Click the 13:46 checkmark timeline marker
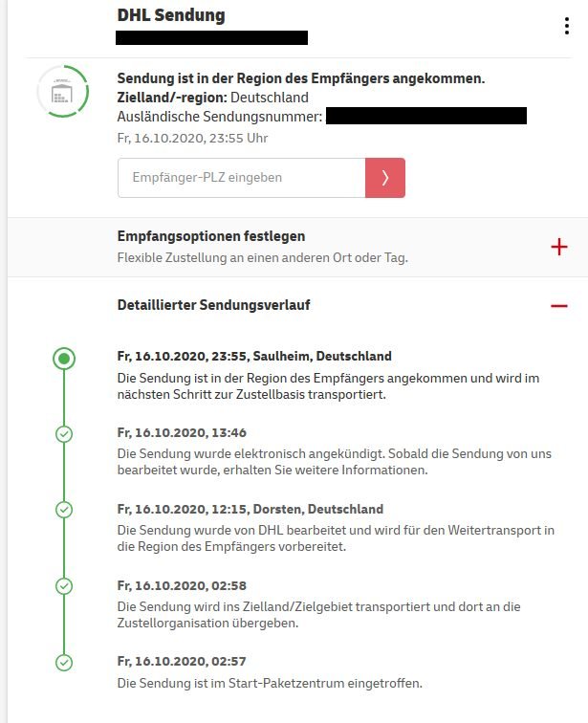The image size is (588, 723). (64, 434)
